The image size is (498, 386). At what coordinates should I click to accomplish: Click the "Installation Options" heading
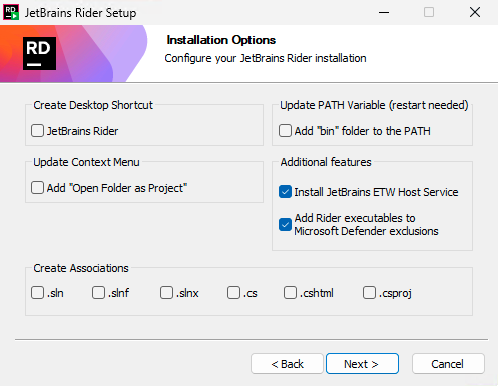coord(221,40)
